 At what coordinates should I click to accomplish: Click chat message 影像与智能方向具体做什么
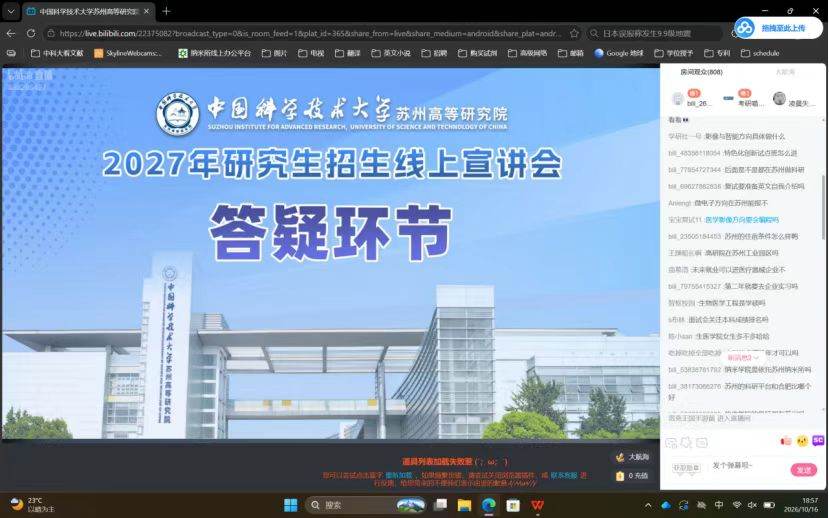point(745,136)
